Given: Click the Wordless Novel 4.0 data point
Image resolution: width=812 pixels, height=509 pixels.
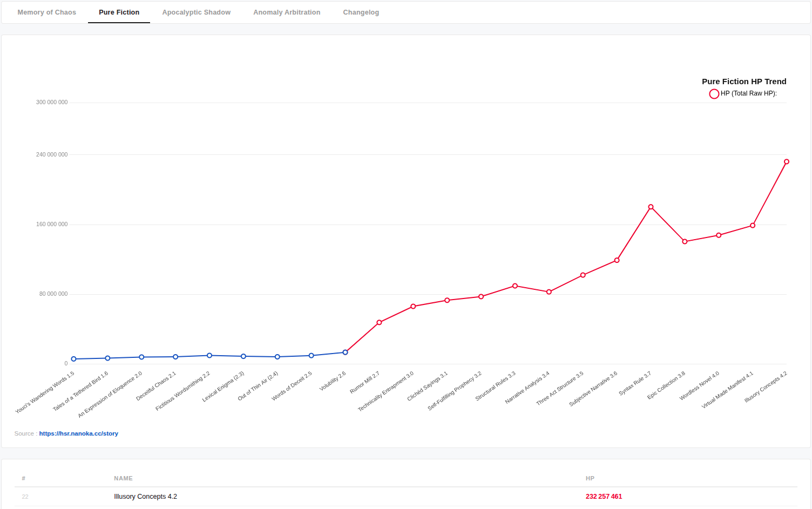Looking at the screenshot, I should [x=719, y=235].
